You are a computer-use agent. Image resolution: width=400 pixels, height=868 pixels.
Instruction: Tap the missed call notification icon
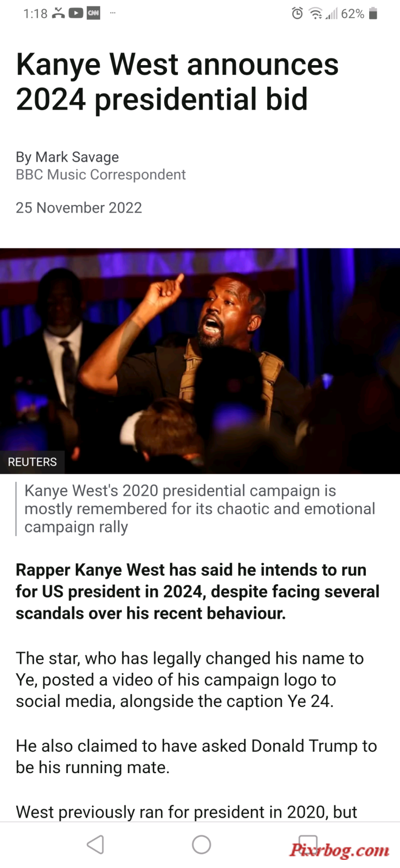59,14
